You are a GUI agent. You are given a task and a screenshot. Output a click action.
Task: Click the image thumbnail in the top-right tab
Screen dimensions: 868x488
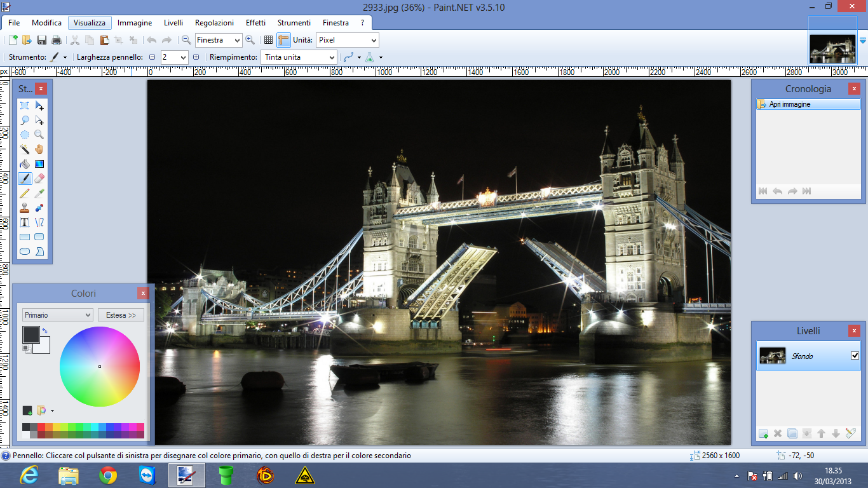tap(832, 49)
